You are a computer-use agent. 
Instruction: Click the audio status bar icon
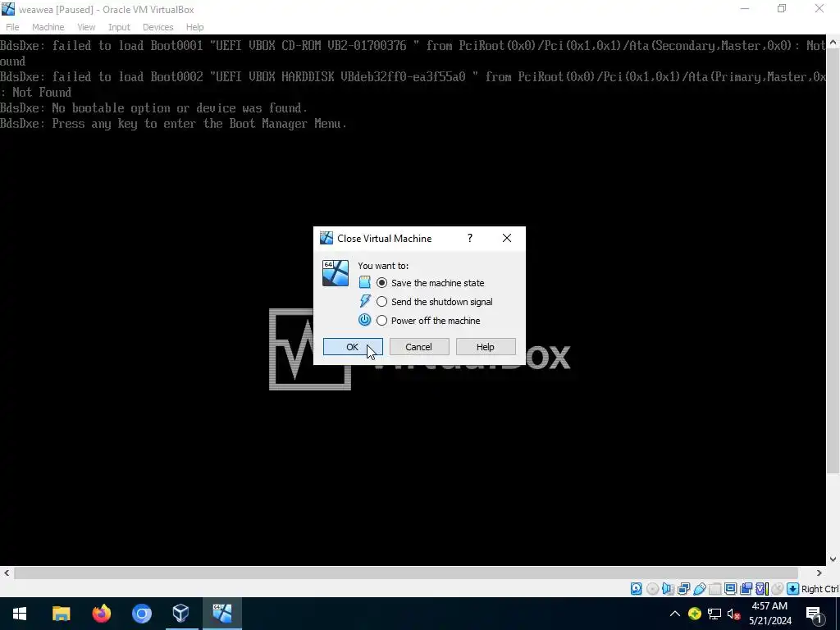tap(668, 589)
